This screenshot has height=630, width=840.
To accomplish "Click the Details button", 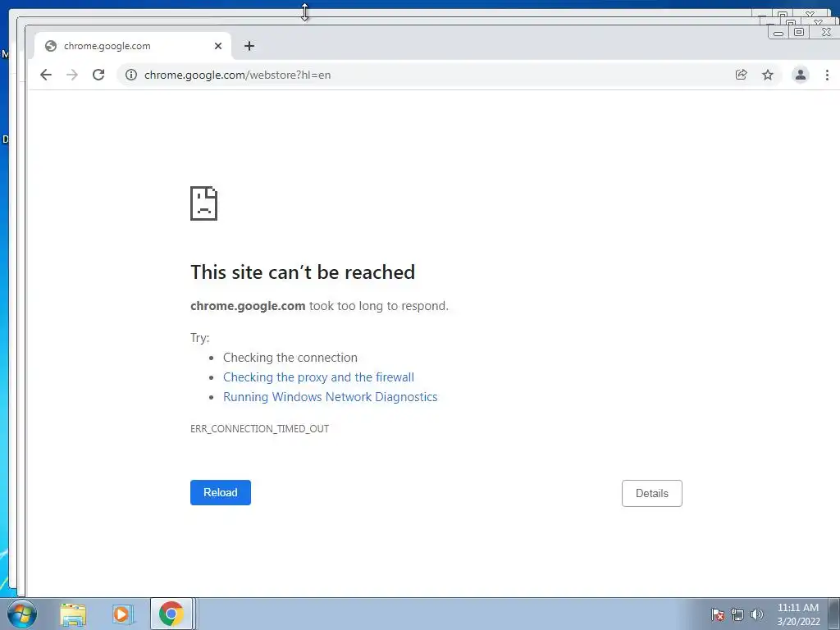I will (x=652, y=493).
